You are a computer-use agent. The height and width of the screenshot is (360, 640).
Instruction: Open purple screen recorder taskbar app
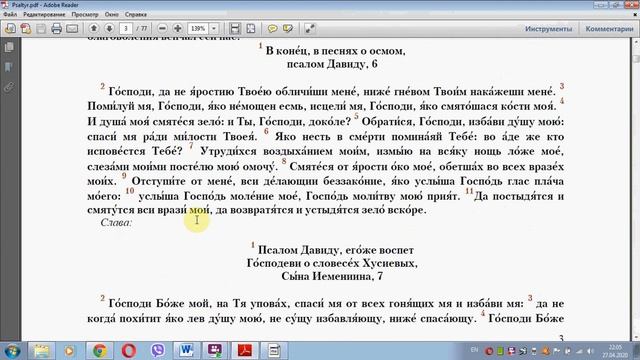(216, 351)
